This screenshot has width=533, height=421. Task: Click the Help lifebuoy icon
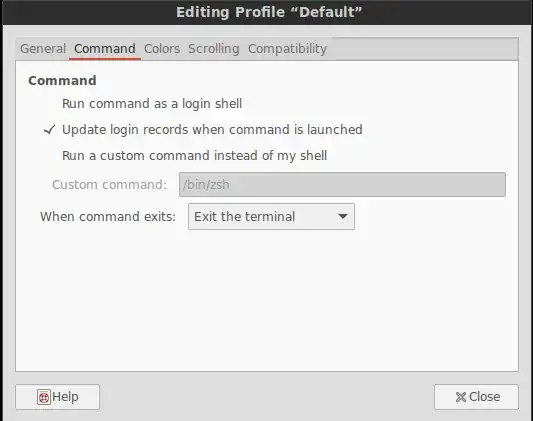tap(44, 397)
